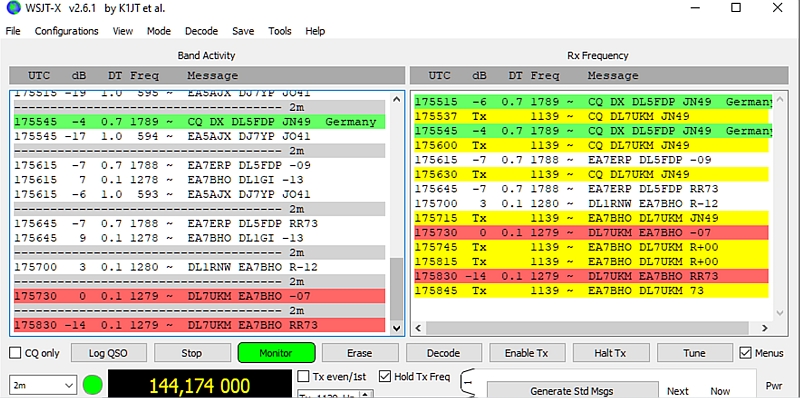800x398 pixels.
Task: Select 175815 Tx EA7BHO DL7UKM R+00 row
Action: click(x=591, y=262)
